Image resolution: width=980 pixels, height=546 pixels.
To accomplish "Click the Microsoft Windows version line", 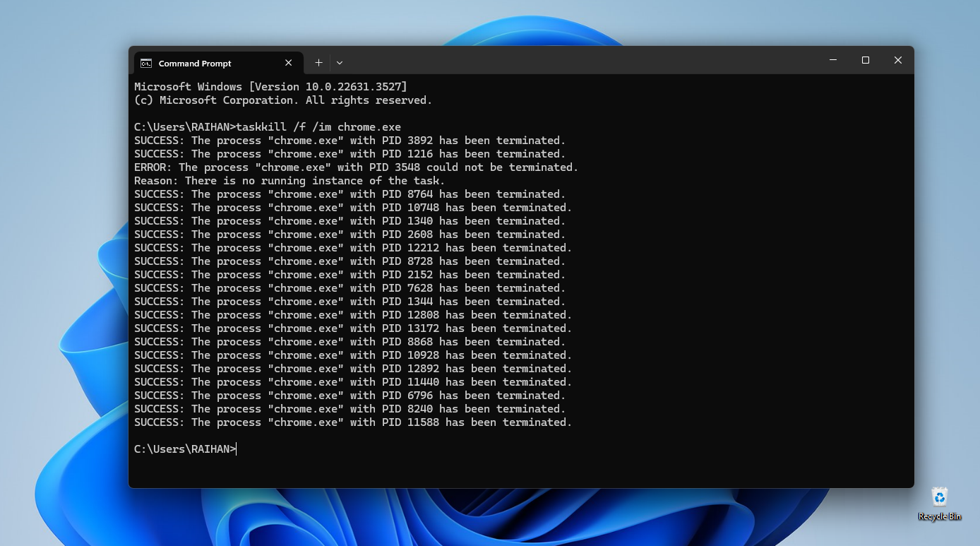I will [270, 87].
